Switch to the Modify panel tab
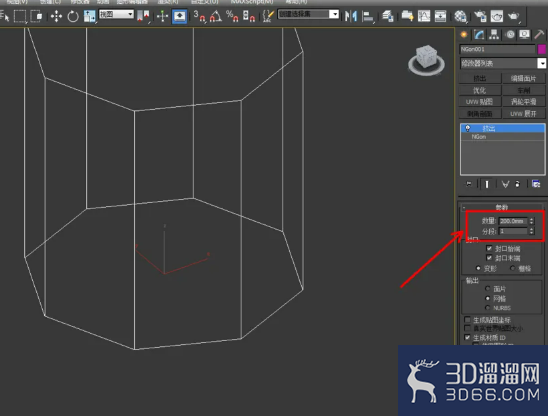548x416 pixels. (479, 35)
